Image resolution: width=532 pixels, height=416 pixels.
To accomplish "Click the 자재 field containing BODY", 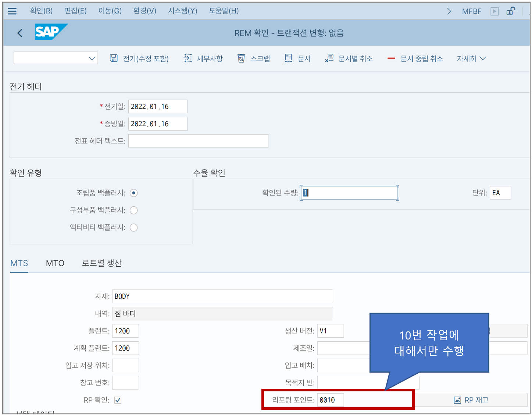I will [x=222, y=296].
